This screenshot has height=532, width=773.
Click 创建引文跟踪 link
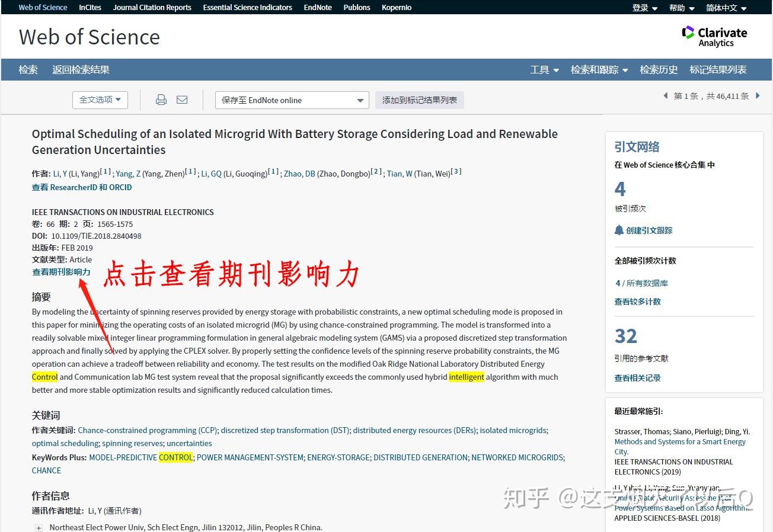click(649, 230)
